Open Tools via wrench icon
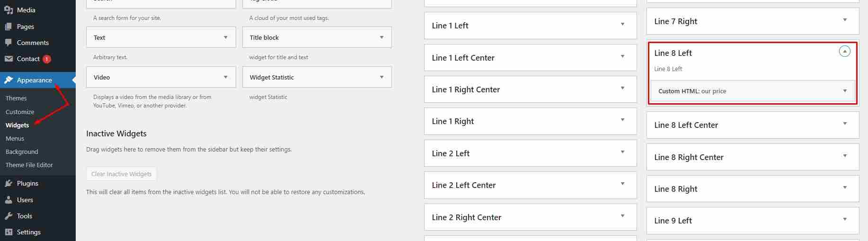This screenshot has width=868, height=241. pos(9,216)
